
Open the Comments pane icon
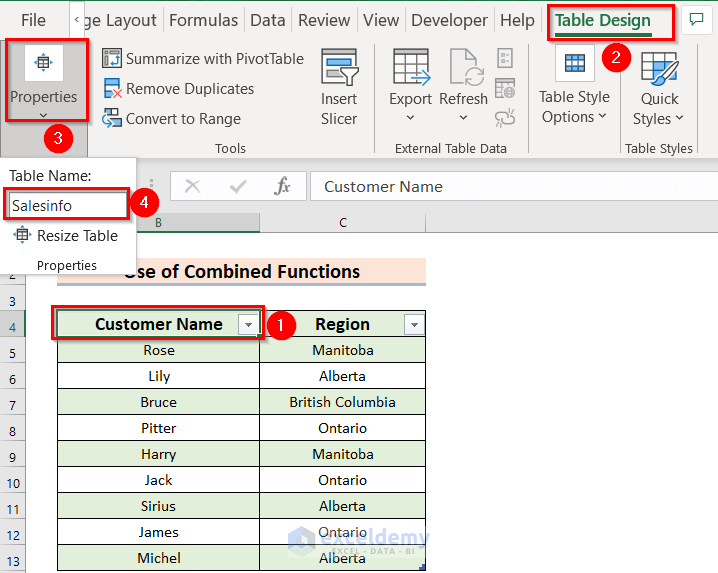(696, 20)
